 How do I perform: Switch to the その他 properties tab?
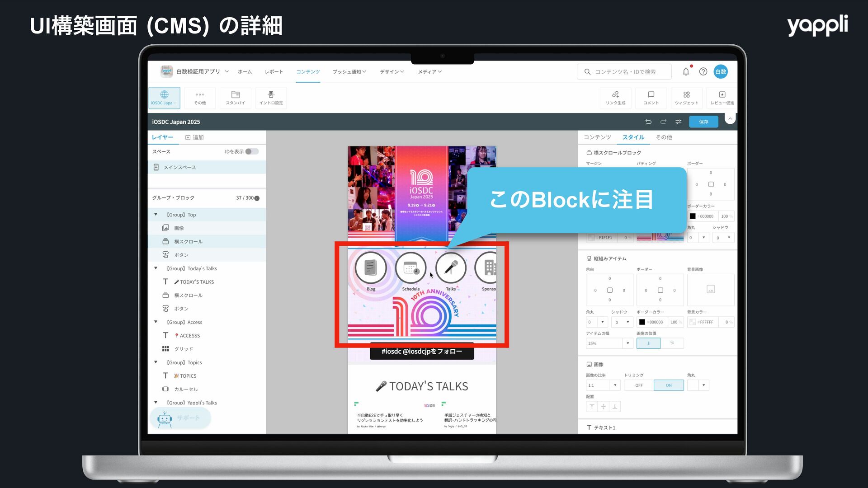(664, 137)
